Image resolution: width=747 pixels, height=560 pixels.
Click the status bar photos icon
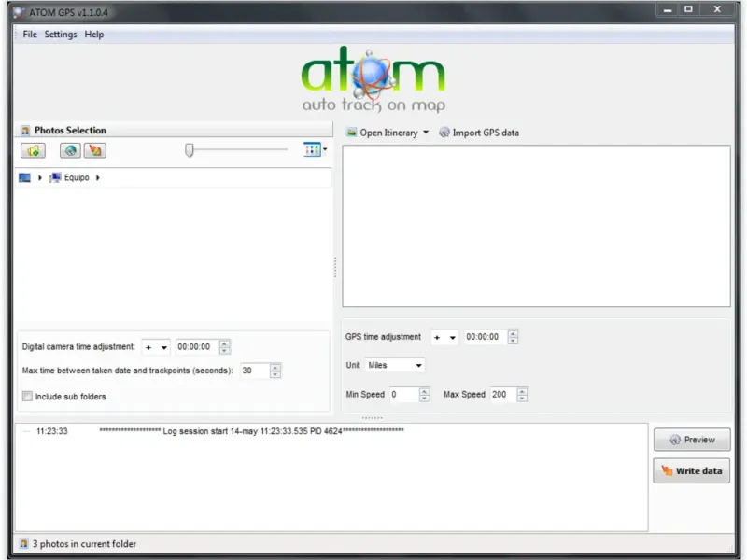coord(23,543)
